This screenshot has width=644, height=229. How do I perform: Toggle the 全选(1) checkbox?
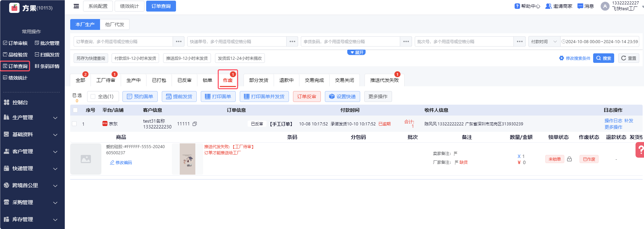(93, 96)
